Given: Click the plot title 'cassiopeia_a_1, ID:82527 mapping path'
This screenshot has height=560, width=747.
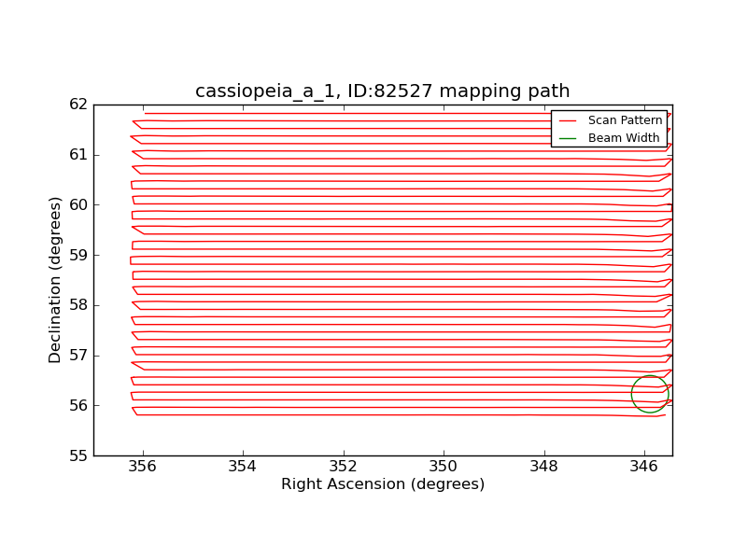Looking at the screenshot, I should (x=383, y=91).
